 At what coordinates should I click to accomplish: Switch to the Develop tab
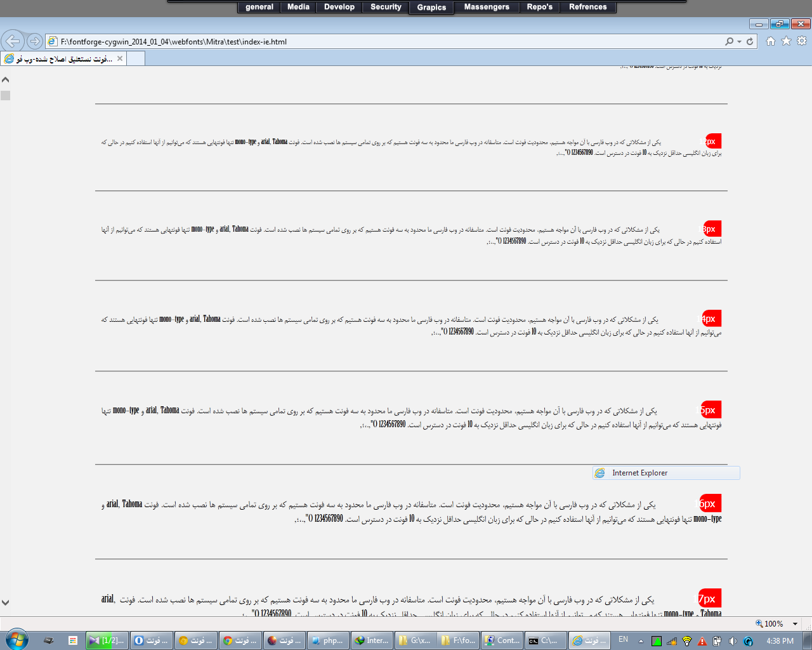tap(339, 7)
